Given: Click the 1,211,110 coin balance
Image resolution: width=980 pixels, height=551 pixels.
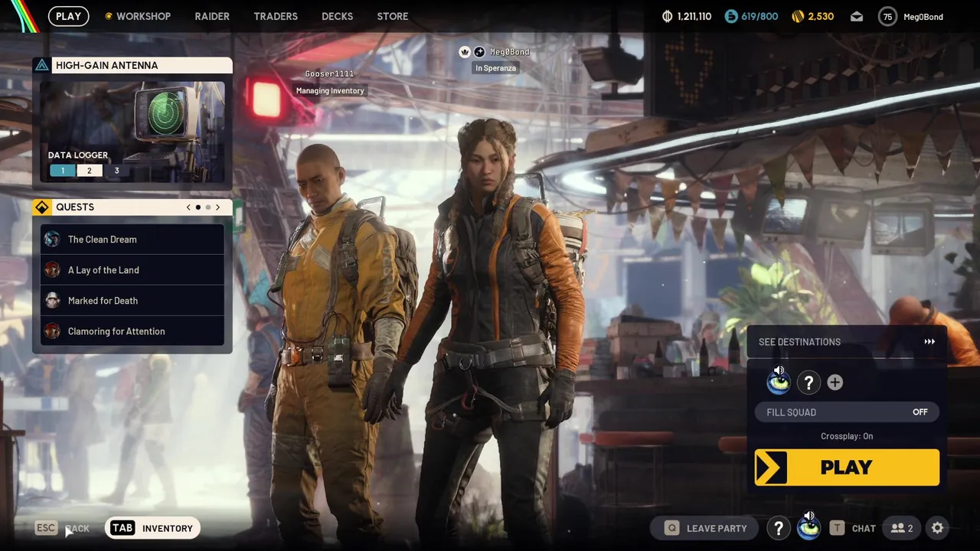Looking at the screenshot, I should pyautogui.click(x=694, y=16).
